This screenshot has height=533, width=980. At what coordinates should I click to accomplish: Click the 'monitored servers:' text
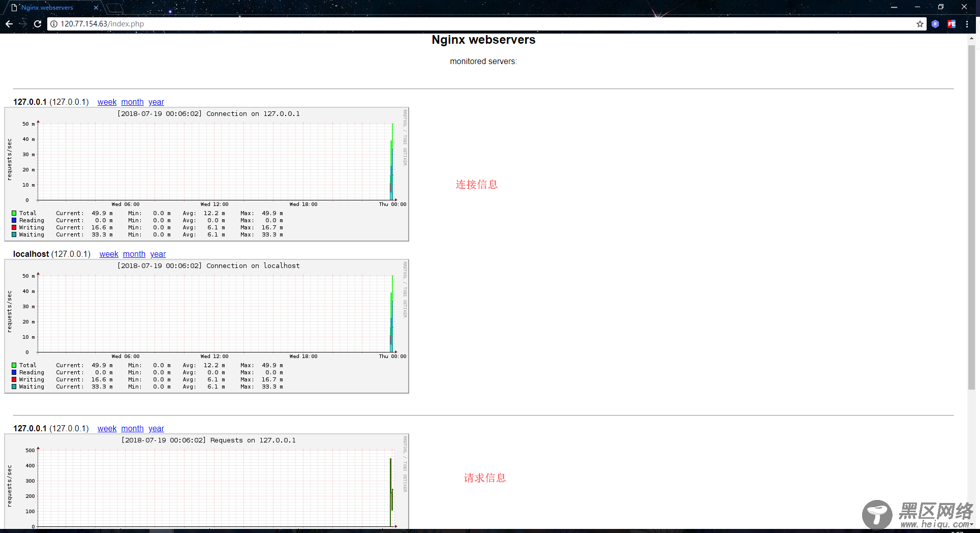[x=483, y=62]
